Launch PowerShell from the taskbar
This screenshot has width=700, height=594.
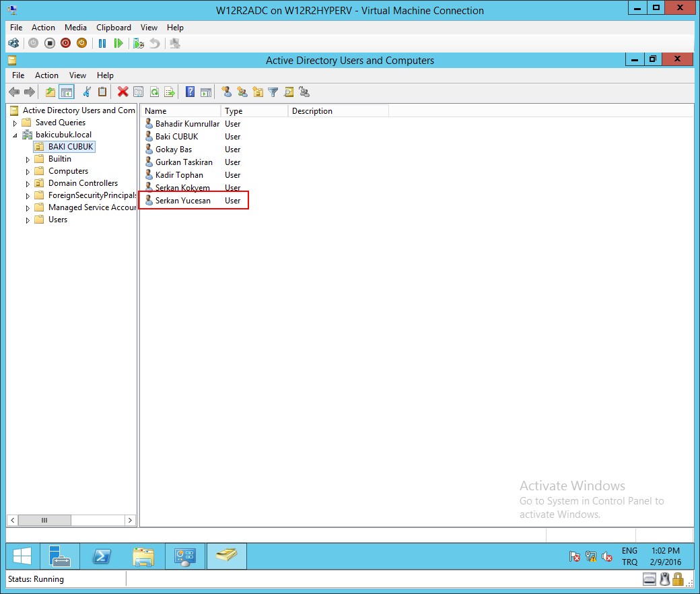click(x=102, y=556)
